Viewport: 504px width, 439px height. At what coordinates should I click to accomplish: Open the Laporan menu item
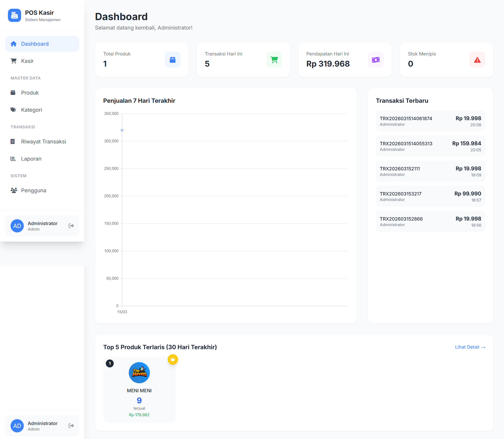42,159
